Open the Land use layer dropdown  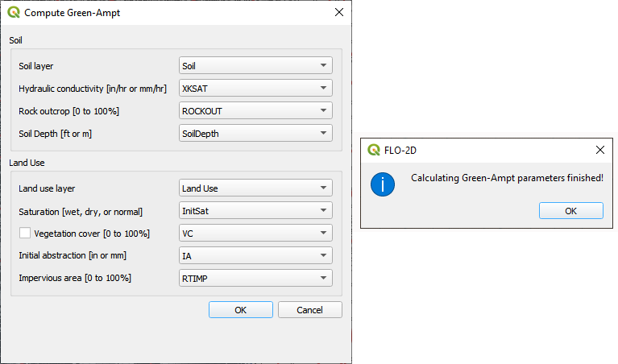tap(255, 188)
